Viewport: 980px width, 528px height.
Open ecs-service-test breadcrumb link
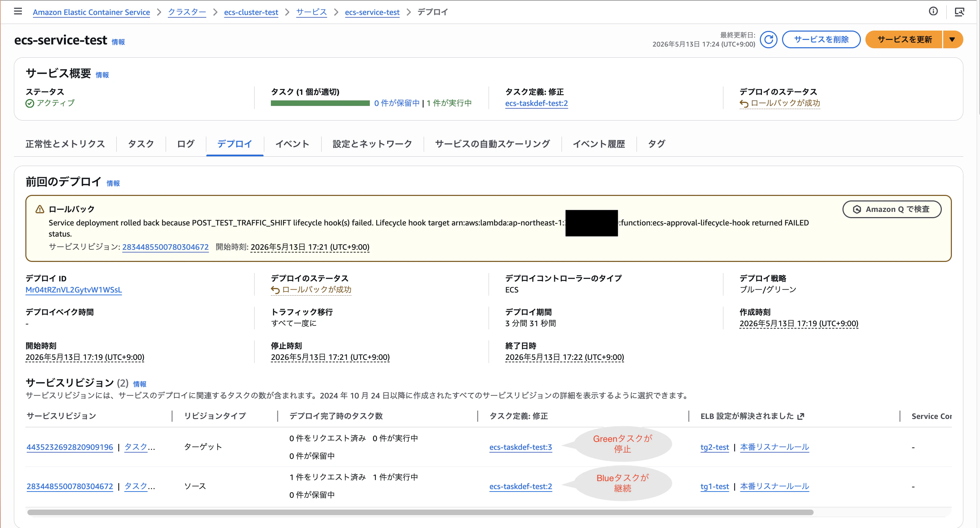(x=372, y=12)
